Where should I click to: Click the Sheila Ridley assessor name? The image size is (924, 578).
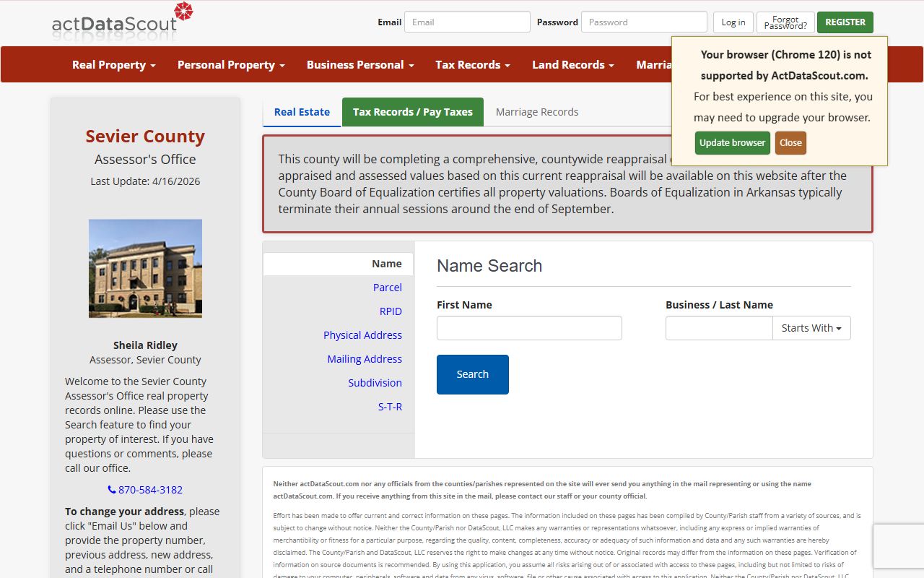pyautogui.click(x=145, y=345)
